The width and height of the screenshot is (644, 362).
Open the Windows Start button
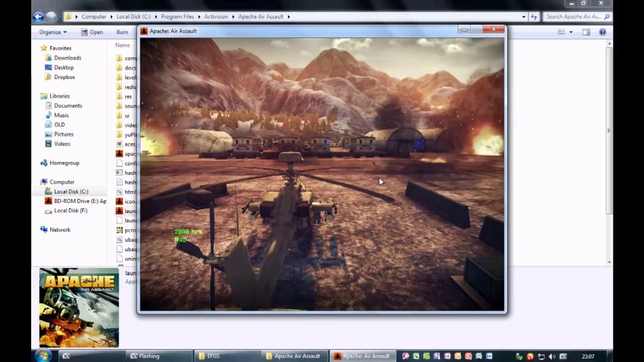[x=43, y=356]
